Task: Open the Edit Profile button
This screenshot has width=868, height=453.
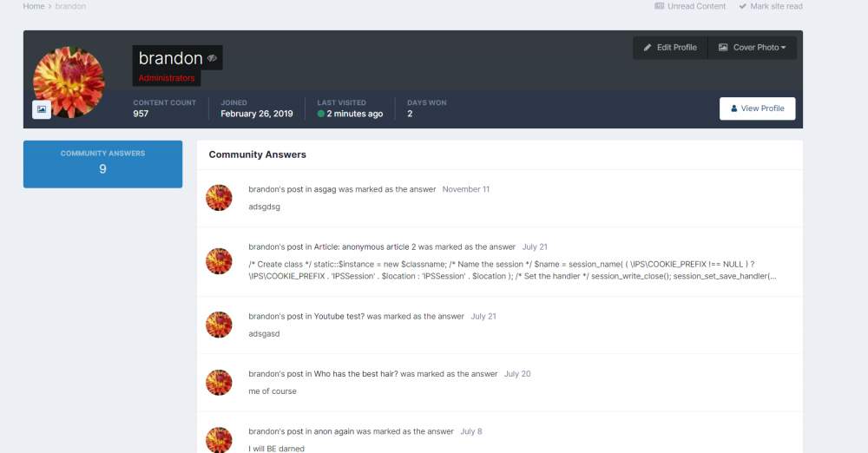Action: coord(670,48)
